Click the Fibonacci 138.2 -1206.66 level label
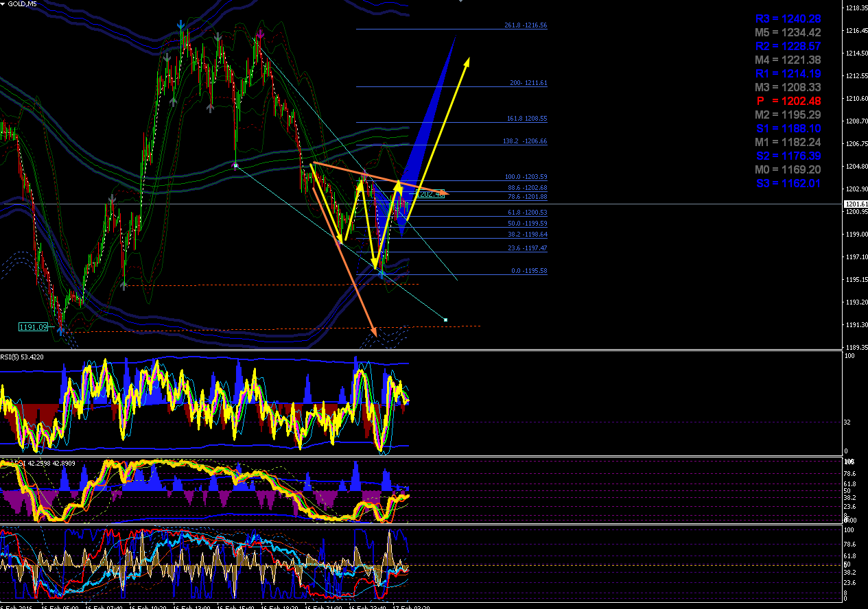 tap(525, 141)
